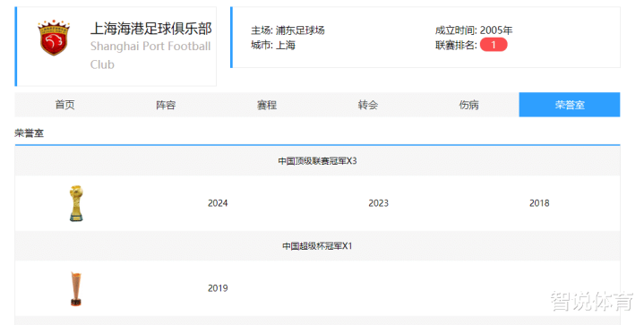Viewport: 644px width, 325px height.
Task: Click the 中国超级杯冠军X1 header
Action: [x=317, y=246]
